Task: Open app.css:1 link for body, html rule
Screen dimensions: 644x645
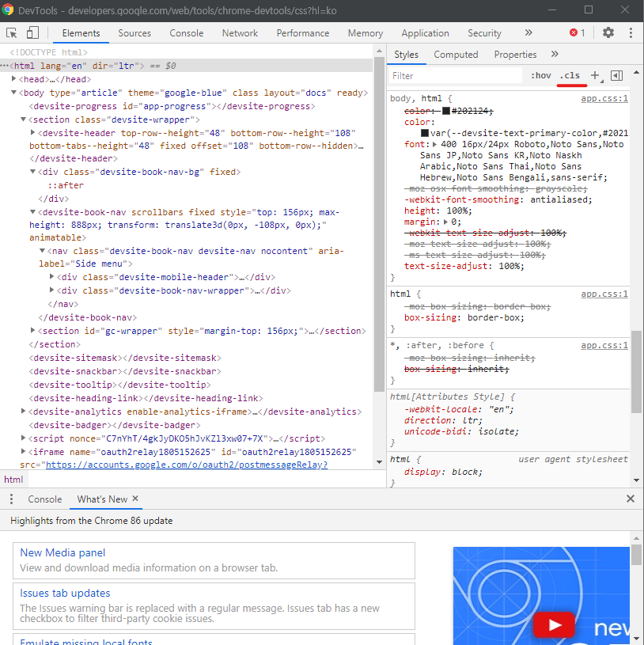Action: pos(604,98)
